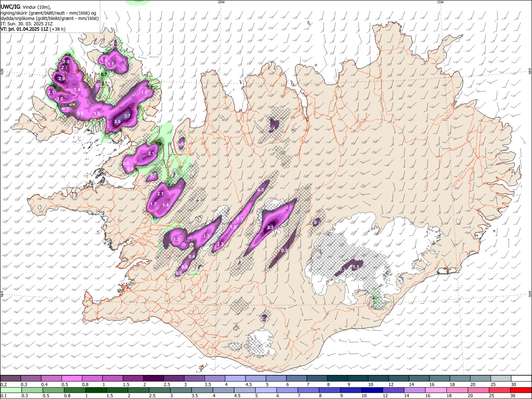Image resolution: width=532 pixels, height=399 pixels.
Task: Click the 20W longitude label
Action: [x=221, y=2]
